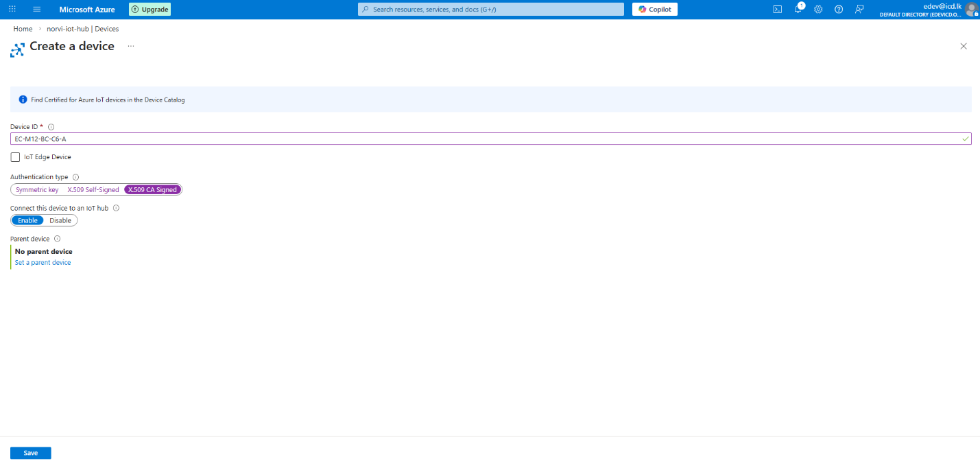The height and width of the screenshot is (468, 980).
Task: Open the hamburger portal menu
Action: [37, 9]
